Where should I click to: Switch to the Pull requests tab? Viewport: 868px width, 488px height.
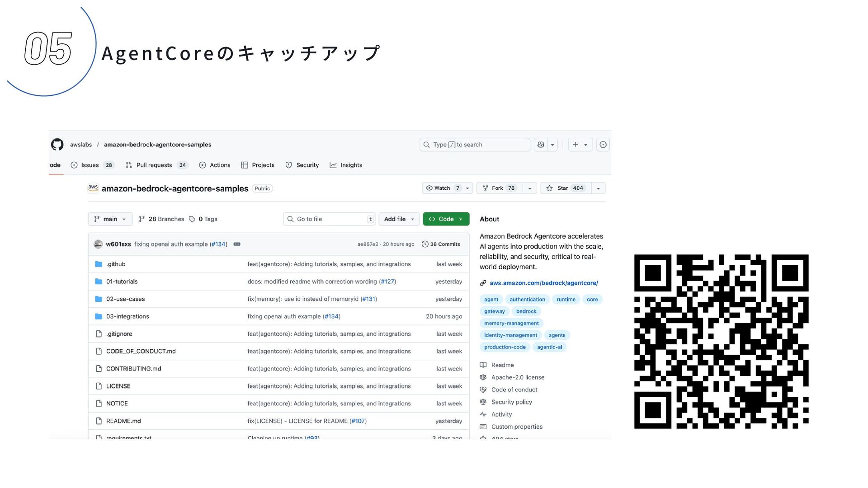154,165
